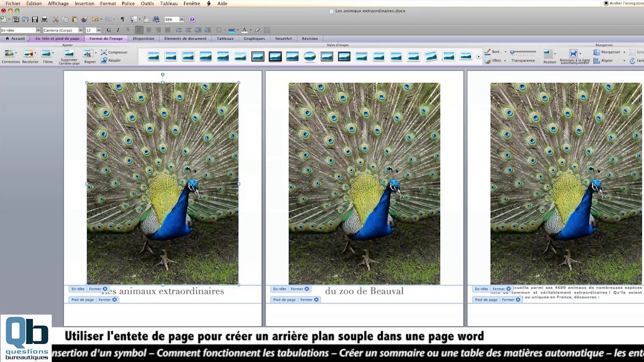Click the decrease indent icon
644x362 pixels.
tap(198, 30)
